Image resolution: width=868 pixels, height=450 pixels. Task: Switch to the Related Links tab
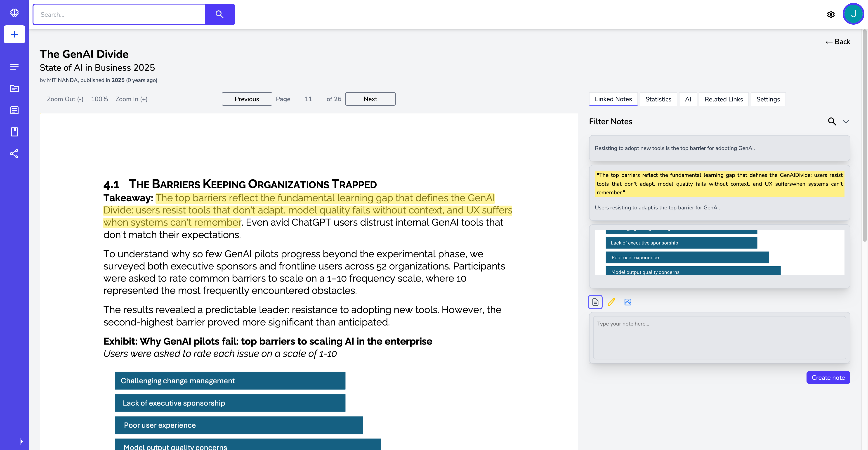coord(723,99)
